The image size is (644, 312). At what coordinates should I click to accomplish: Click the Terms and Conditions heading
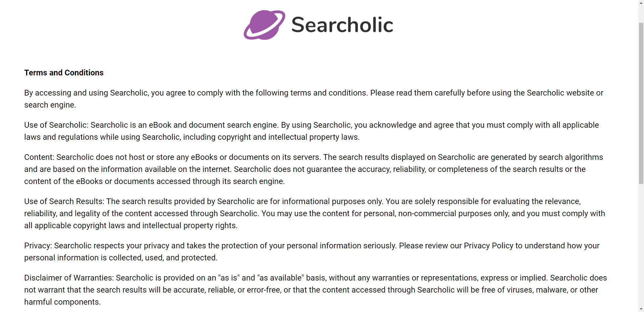pos(64,73)
